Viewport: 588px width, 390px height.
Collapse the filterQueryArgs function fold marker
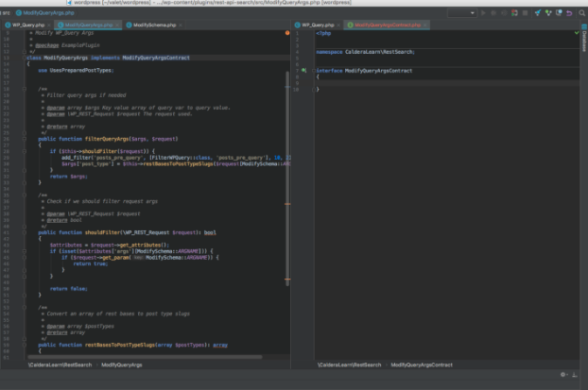[x=26, y=138]
